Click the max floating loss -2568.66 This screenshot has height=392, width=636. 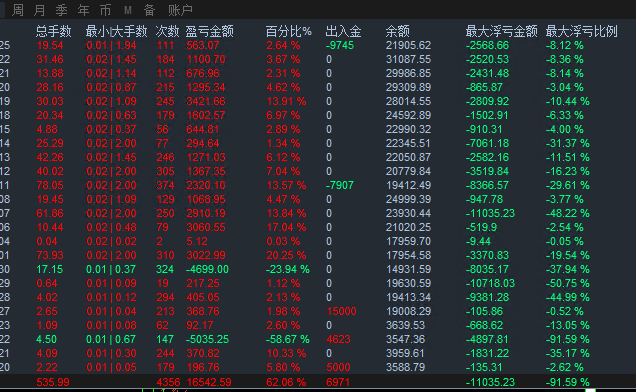click(487, 45)
